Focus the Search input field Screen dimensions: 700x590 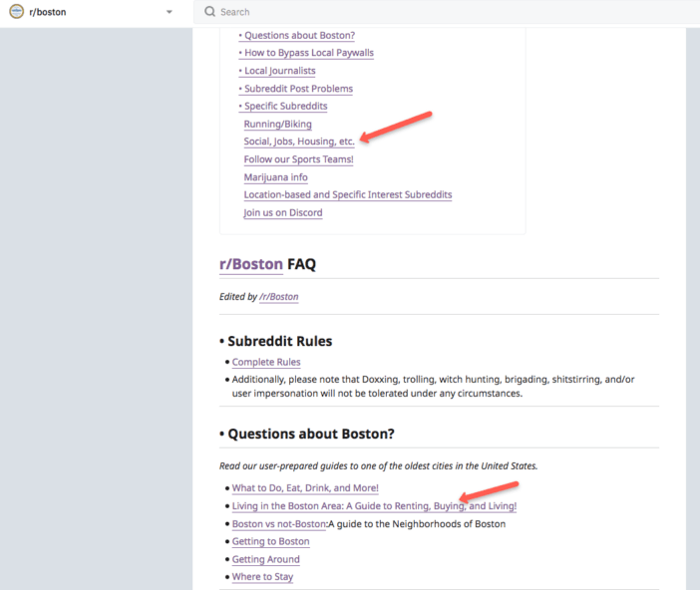447,12
